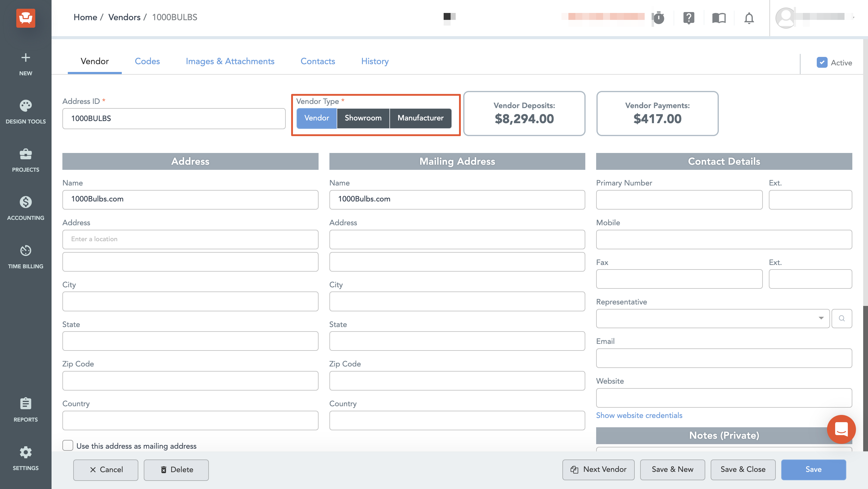Click the user avatar icon
Image resolution: width=868 pixels, height=489 pixels.
(x=785, y=18)
